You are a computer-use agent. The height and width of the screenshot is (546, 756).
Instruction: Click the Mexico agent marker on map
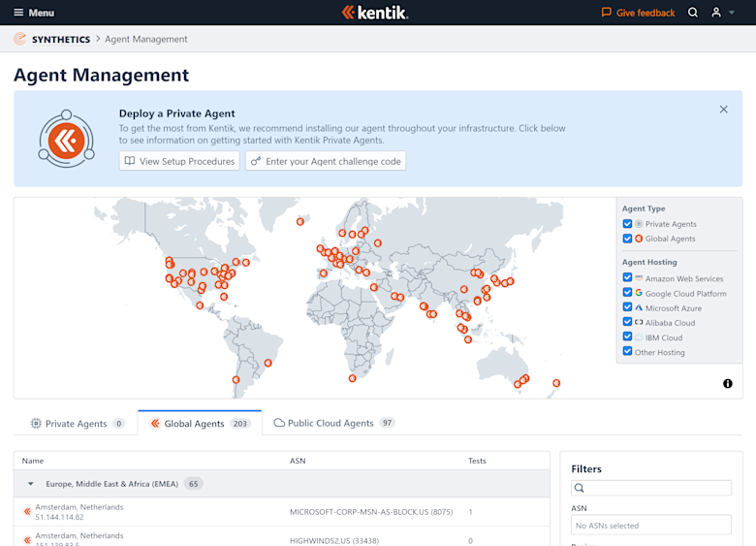click(200, 305)
